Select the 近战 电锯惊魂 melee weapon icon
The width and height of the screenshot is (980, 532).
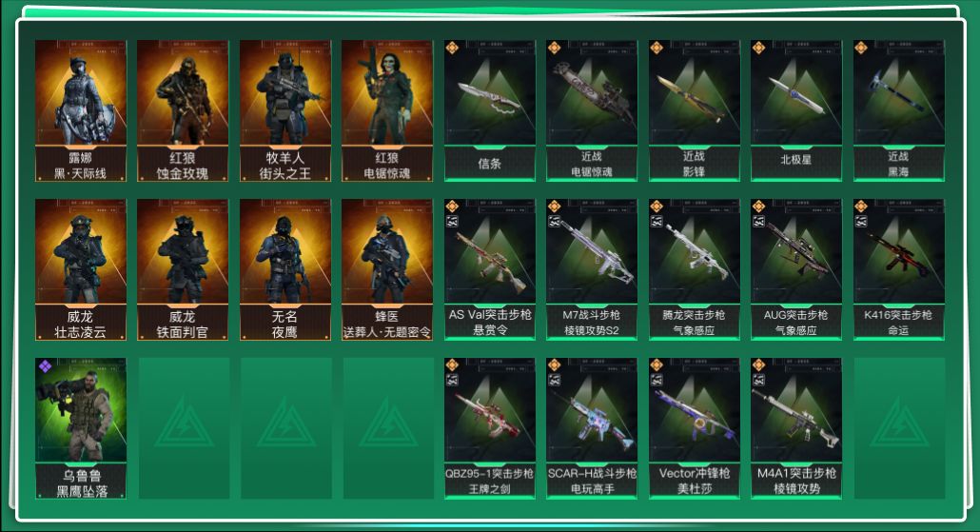point(592,110)
